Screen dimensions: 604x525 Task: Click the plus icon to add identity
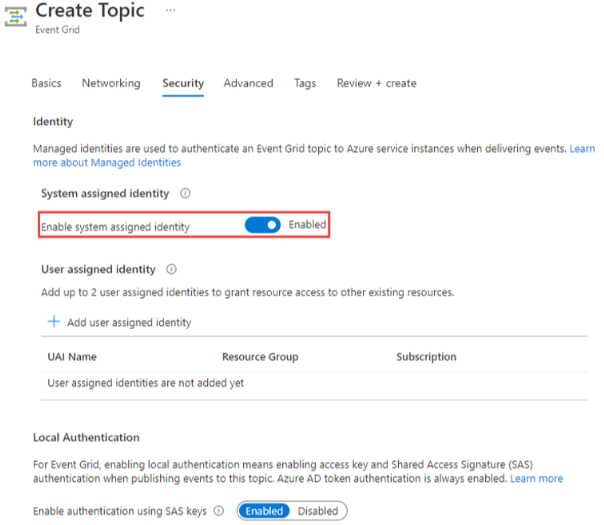click(54, 321)
